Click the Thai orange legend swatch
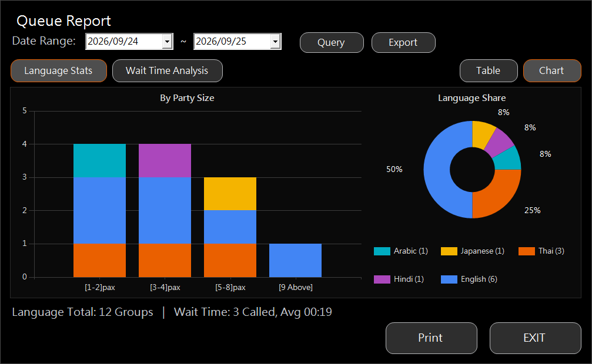The width and height of the screenshot is (592, 364). [526, 251]
